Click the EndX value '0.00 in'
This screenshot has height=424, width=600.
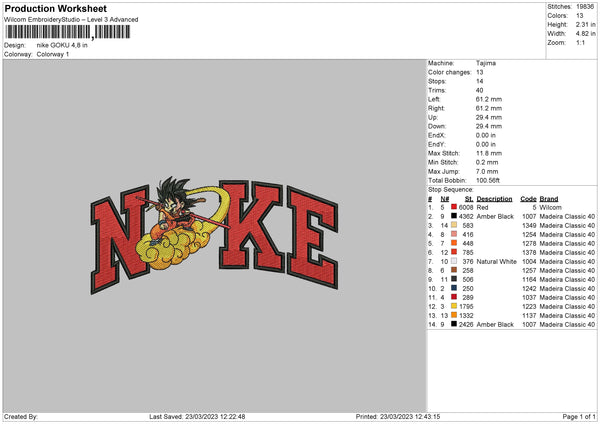486,135
